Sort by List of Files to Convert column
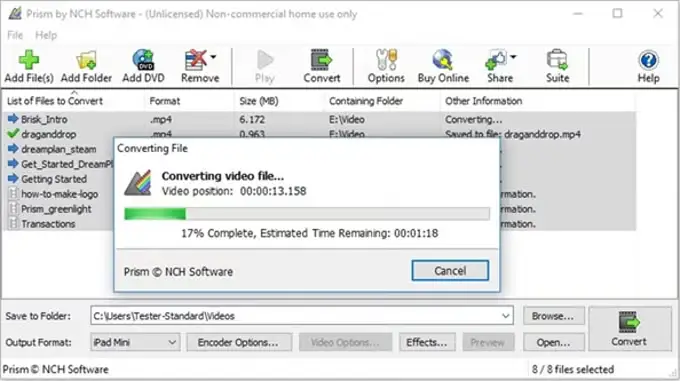The height and width of the screenshot is (381, 680). [x=74, y=101]
